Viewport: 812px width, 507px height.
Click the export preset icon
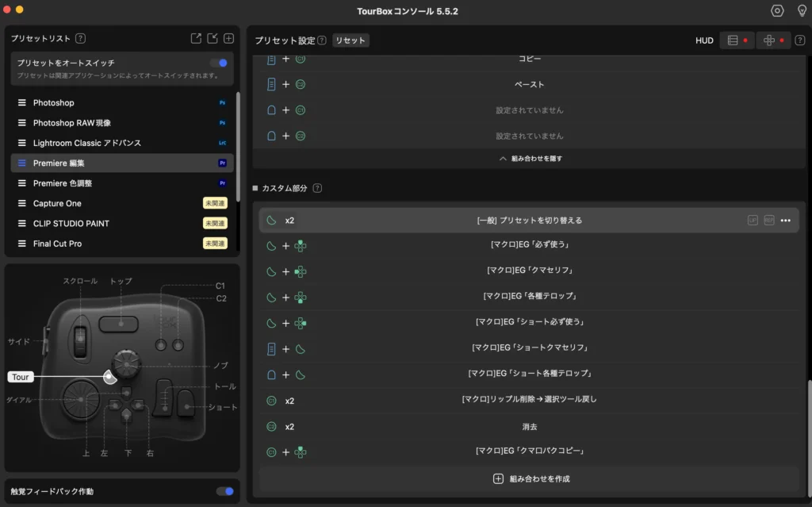click(x=196, y=38)
